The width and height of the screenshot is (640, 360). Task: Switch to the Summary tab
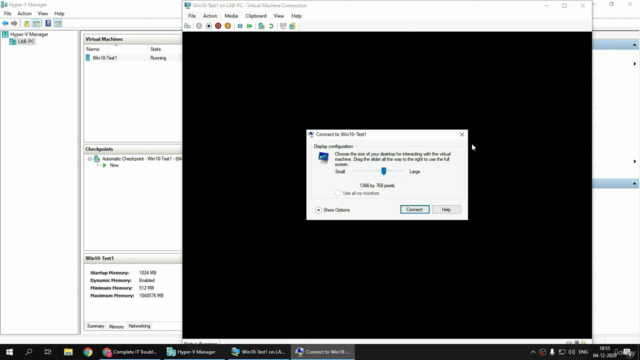tap(96, 326)
